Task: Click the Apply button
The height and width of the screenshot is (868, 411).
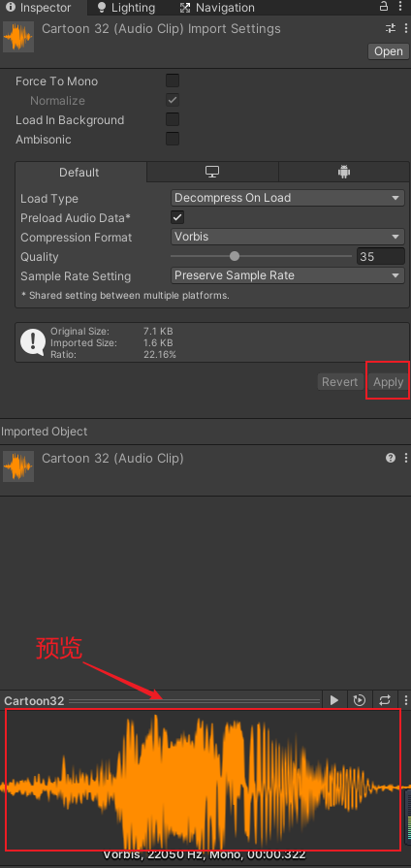Action: pyautogui.click(x=389, y=382)
